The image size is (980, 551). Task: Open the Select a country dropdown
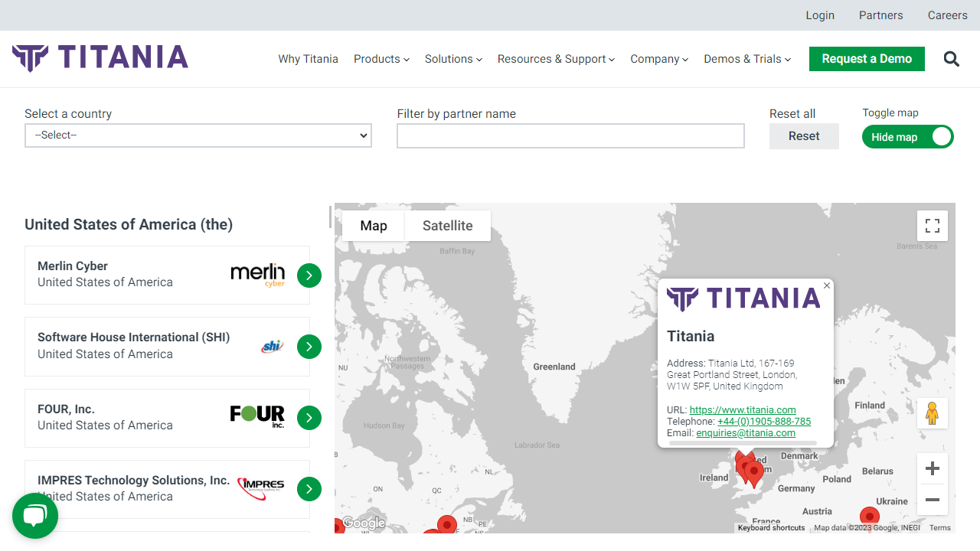(x=198, y=135)
